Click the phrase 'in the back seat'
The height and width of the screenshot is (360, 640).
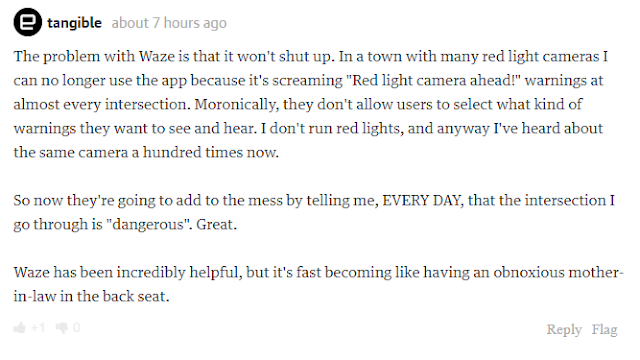115,296
